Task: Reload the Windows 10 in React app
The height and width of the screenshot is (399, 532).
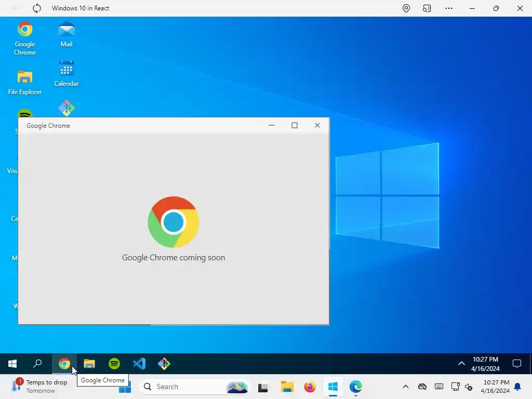Action: click(37, 8)
